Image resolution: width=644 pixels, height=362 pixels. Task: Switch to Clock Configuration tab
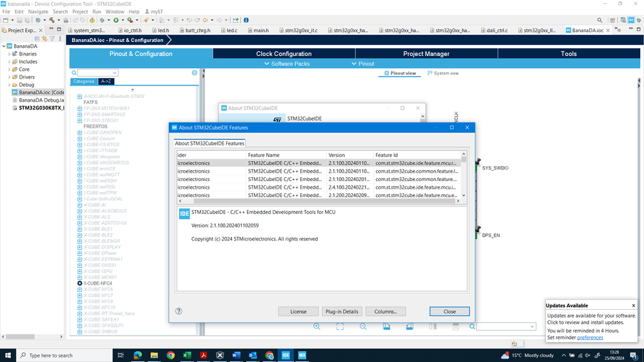pyautogui.click(x=284, y=53)
